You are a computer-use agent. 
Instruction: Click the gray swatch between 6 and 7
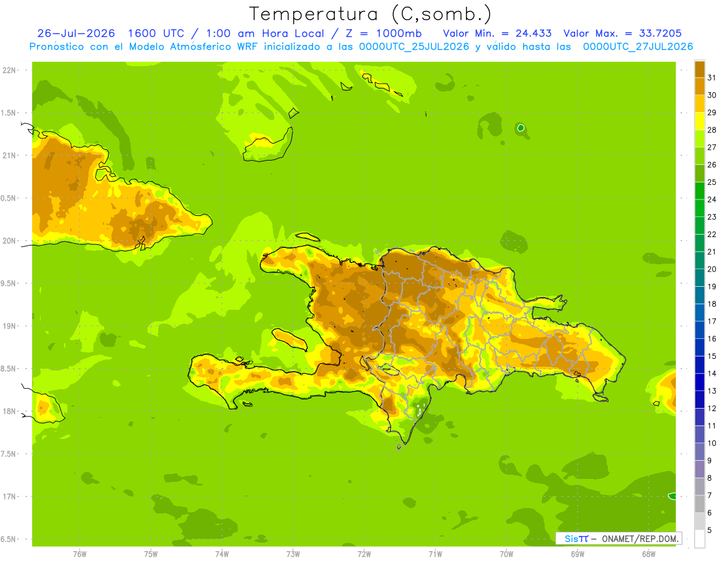[699, 504]
